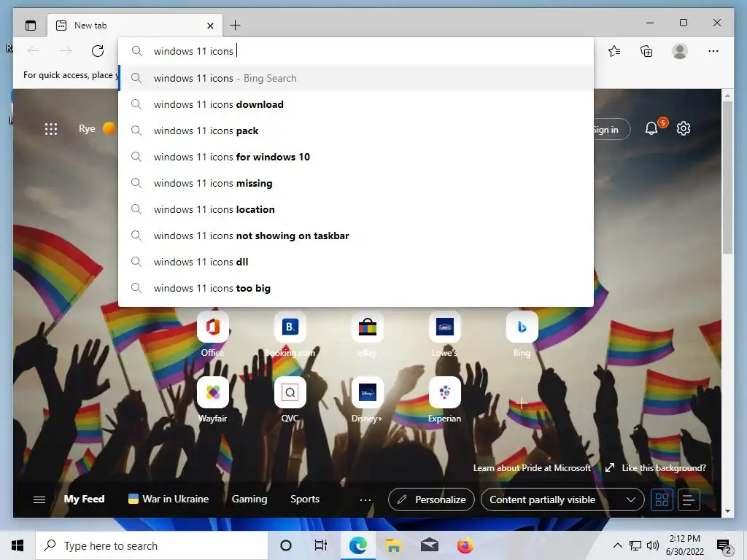Viewport: 747px width, 560px height.
Task: Open volume control in system tray
Action: (653, 545)
